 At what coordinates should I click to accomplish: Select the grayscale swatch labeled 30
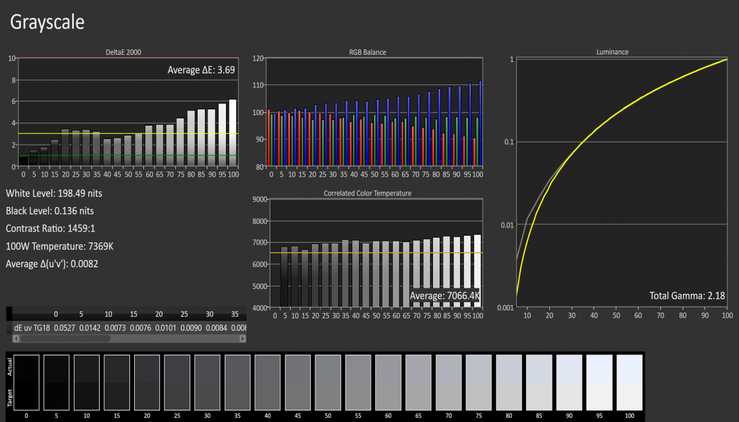pyautogui.click(x=207, y=382)
